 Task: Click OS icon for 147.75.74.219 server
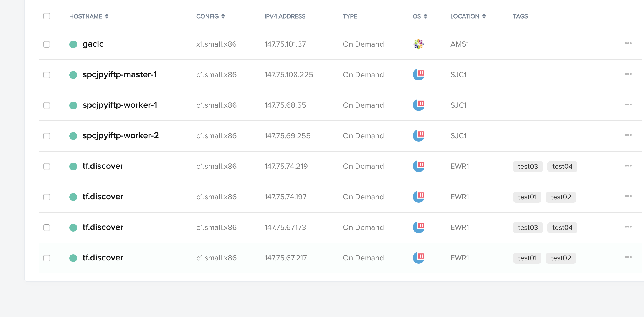418,166
